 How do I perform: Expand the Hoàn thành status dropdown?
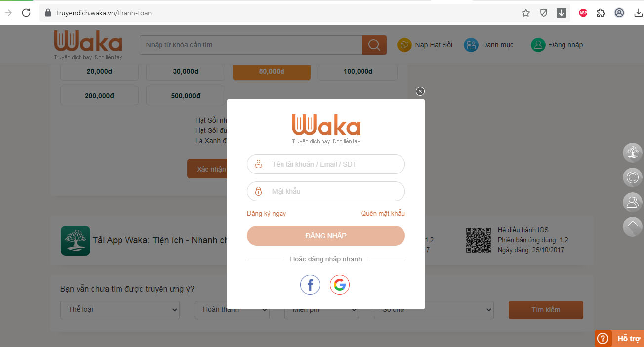[232, 309]
